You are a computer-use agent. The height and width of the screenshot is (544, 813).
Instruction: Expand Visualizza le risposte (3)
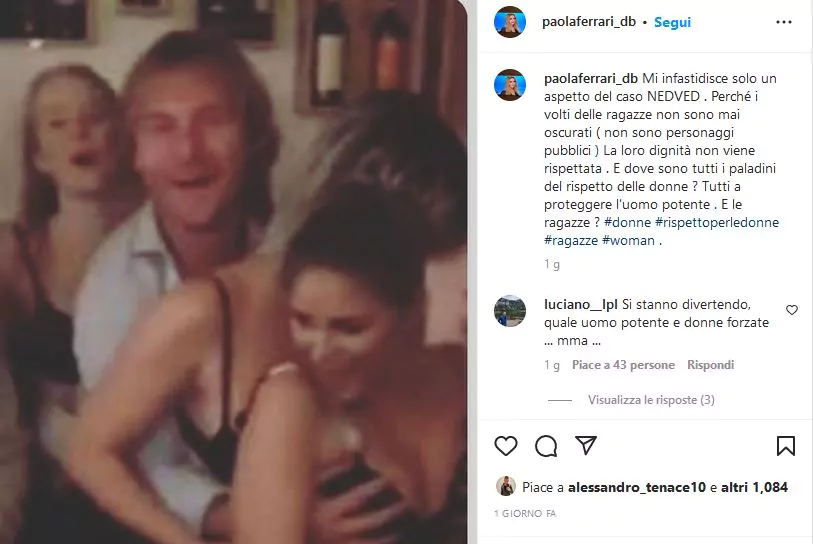pyautogui.click(x=651, y=400)
